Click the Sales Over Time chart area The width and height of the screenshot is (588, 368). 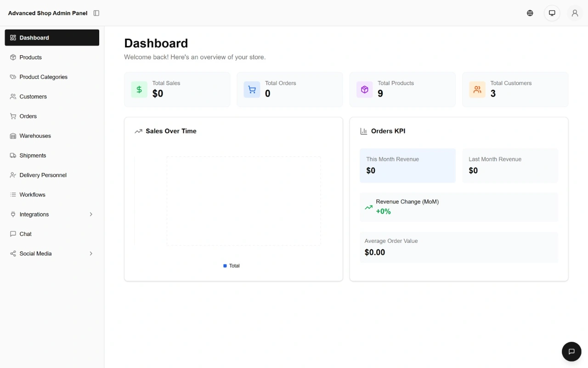pos(243,201)
